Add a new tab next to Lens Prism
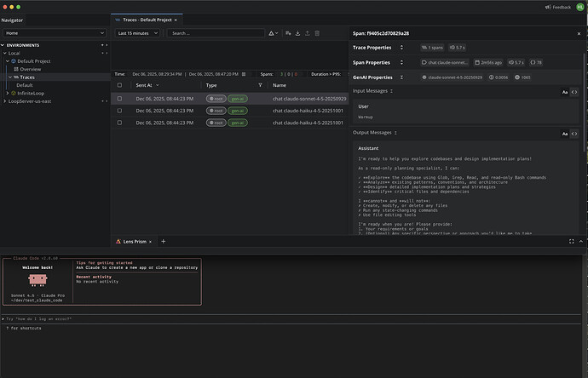588x378 pixels. click(x=164, y=241)
